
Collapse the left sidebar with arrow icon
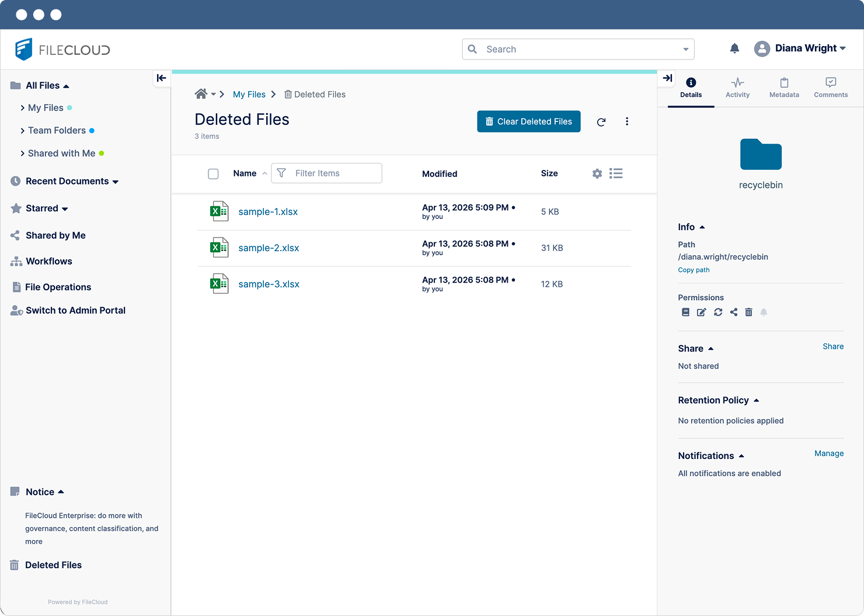tap(162, 78)
